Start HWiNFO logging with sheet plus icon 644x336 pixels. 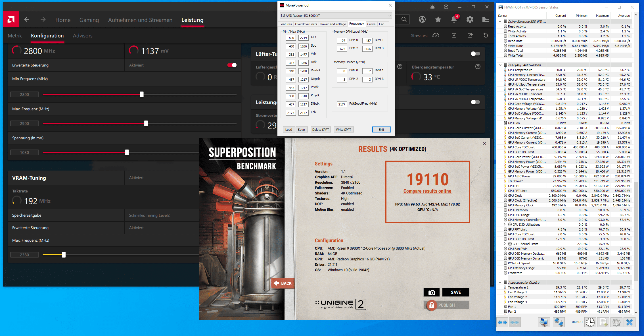pyautogui.click(x=603, y=322)
